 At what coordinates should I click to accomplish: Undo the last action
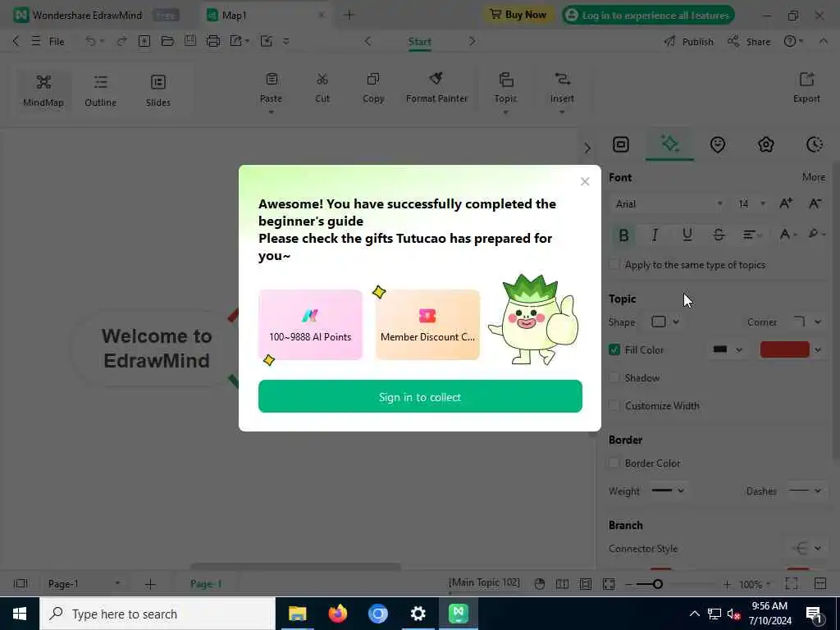pos(90,41)
